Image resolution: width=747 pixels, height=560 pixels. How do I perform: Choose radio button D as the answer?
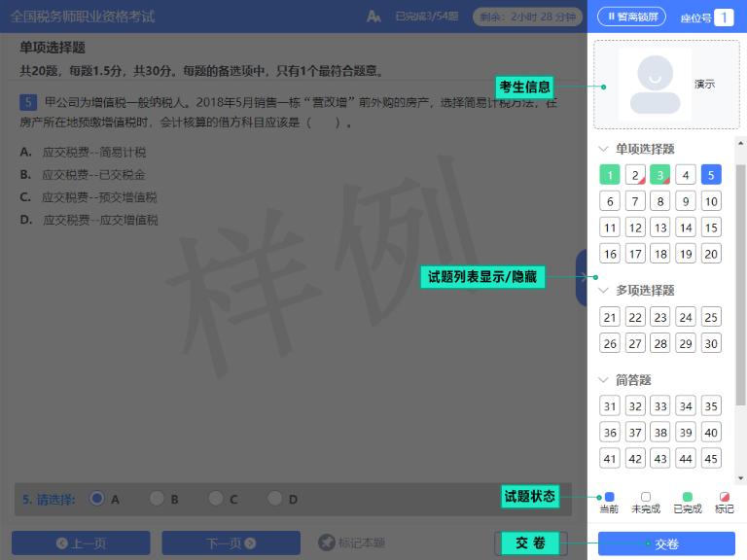tap(275, 499)
